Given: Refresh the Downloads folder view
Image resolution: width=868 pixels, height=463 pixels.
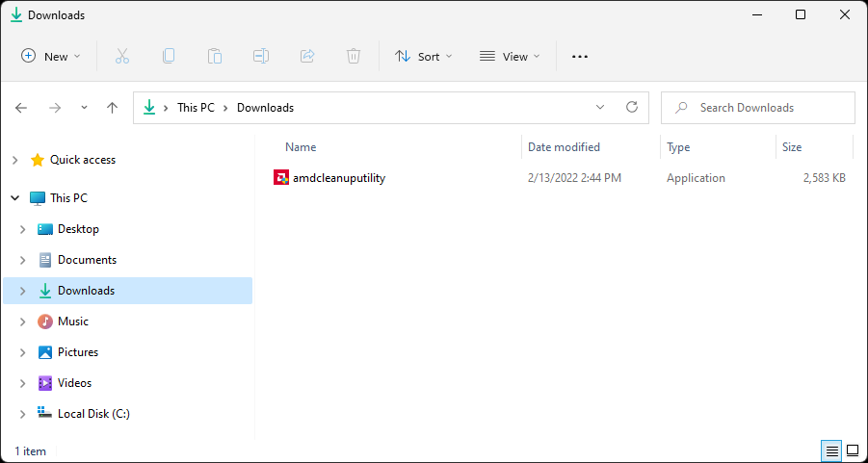Looking at the screenshot, I should coord(632,108).
